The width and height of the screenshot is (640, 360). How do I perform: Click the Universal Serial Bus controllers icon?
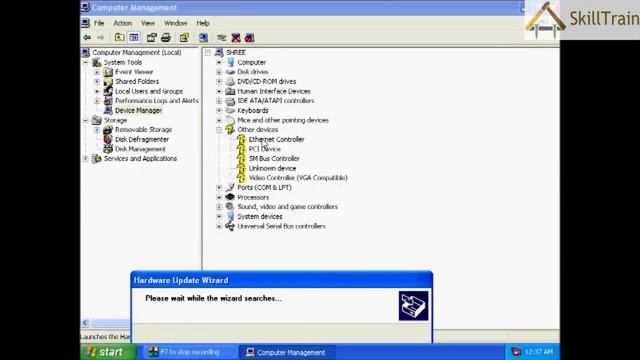point(230,226)
